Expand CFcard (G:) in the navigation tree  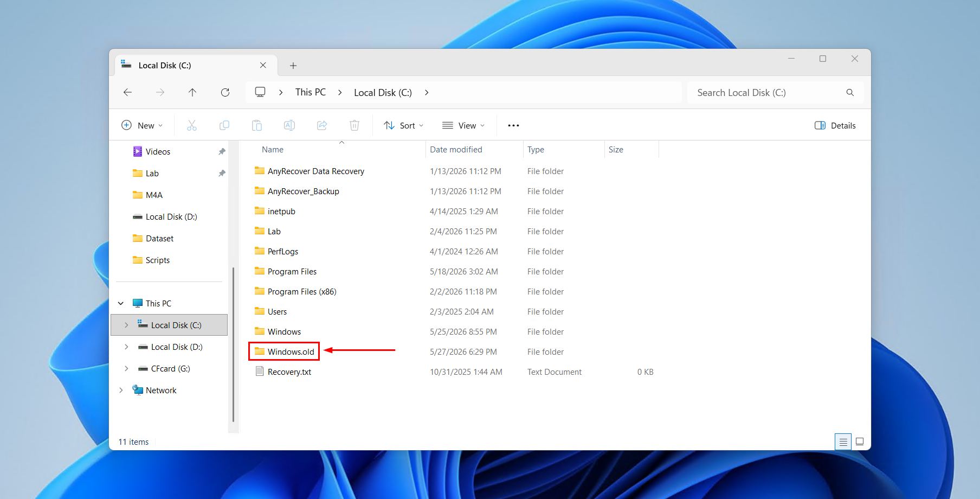[x=126, y=369]
